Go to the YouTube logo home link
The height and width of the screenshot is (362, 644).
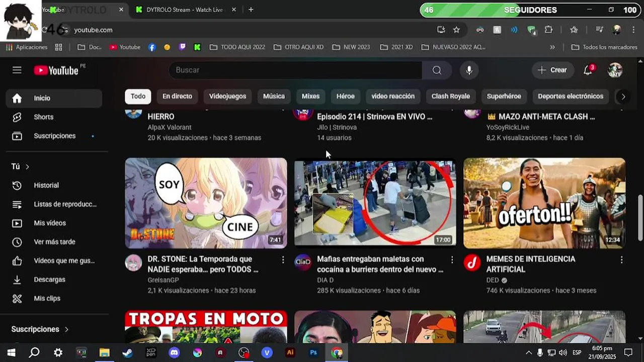[56, 70]
